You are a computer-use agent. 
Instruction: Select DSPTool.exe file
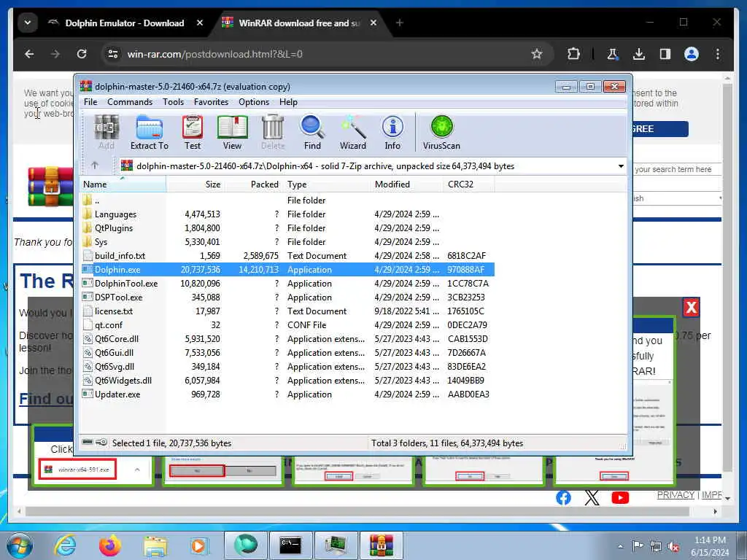click(287, 297)
